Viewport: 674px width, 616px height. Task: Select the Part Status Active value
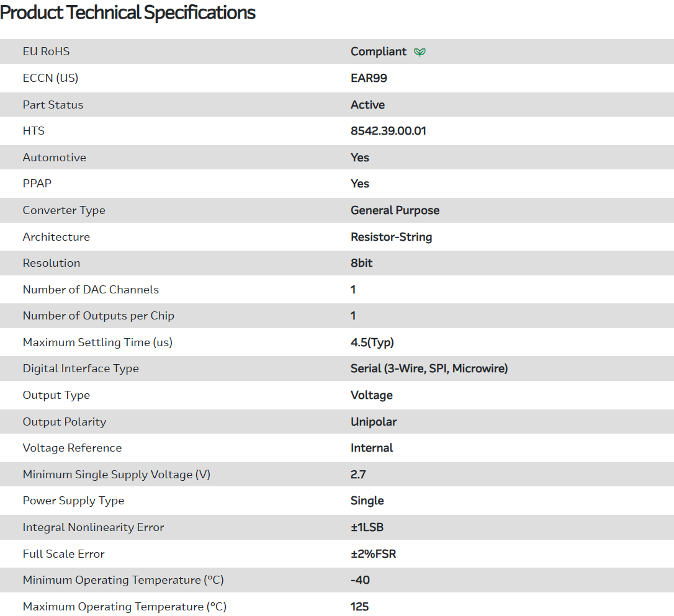pyautogui.click(x=367, y=105)
